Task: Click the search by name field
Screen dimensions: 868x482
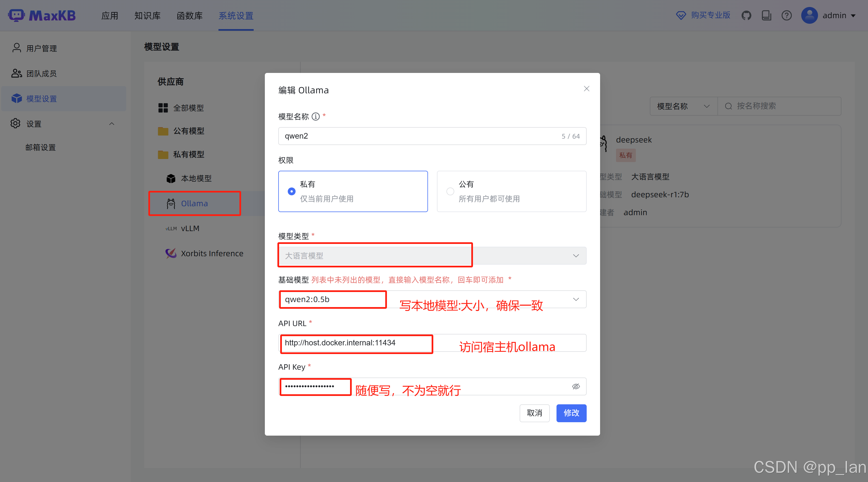Action: pyautogui.click(x=779, y=106)
